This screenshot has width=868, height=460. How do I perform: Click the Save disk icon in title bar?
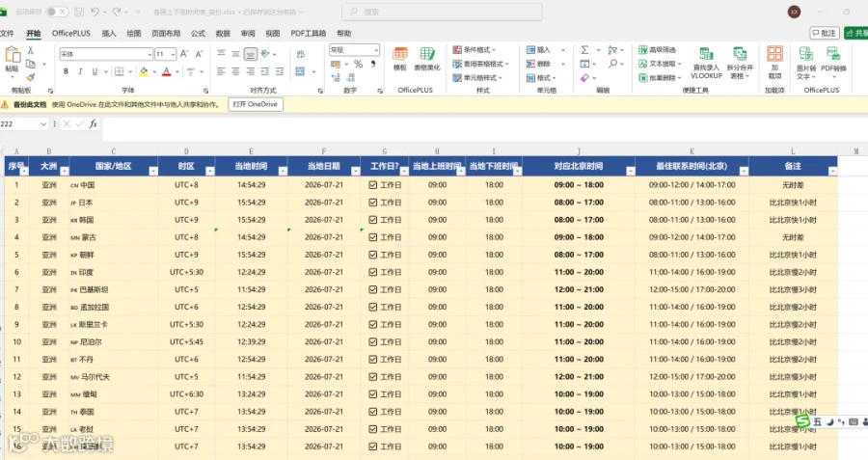(x=79, y=12)
